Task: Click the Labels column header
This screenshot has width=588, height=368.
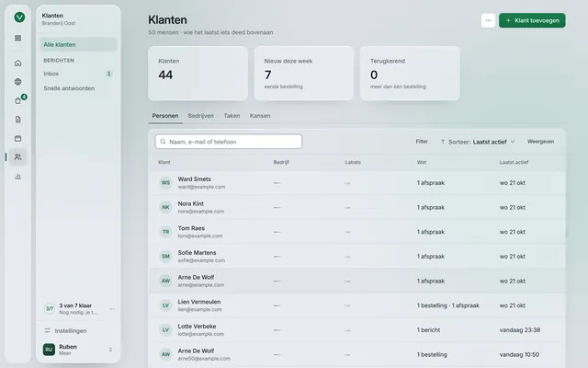Action: [353, 162]
